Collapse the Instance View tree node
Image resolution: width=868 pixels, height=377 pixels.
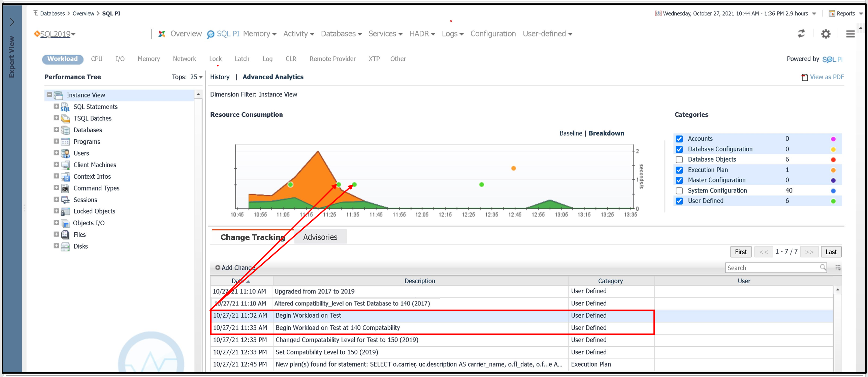(49, 95)
